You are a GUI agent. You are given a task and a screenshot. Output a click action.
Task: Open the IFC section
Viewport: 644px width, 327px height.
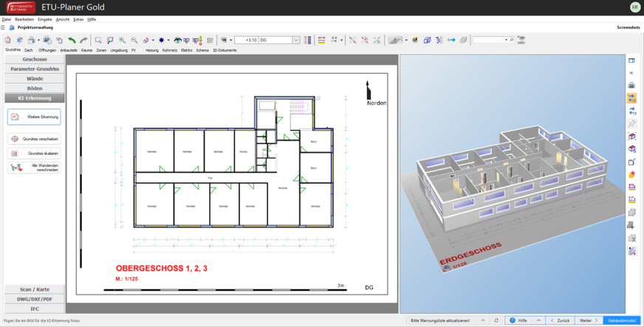pos(35,309)
